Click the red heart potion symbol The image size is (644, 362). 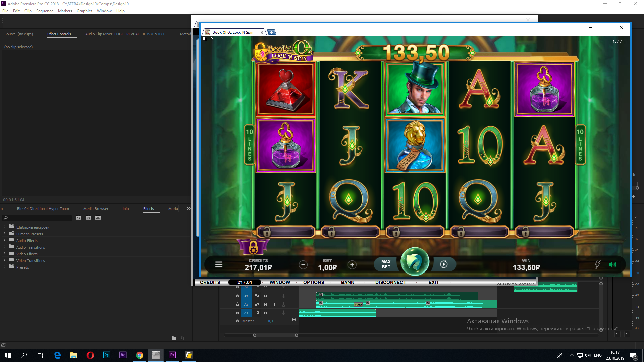tap(285, 89)
